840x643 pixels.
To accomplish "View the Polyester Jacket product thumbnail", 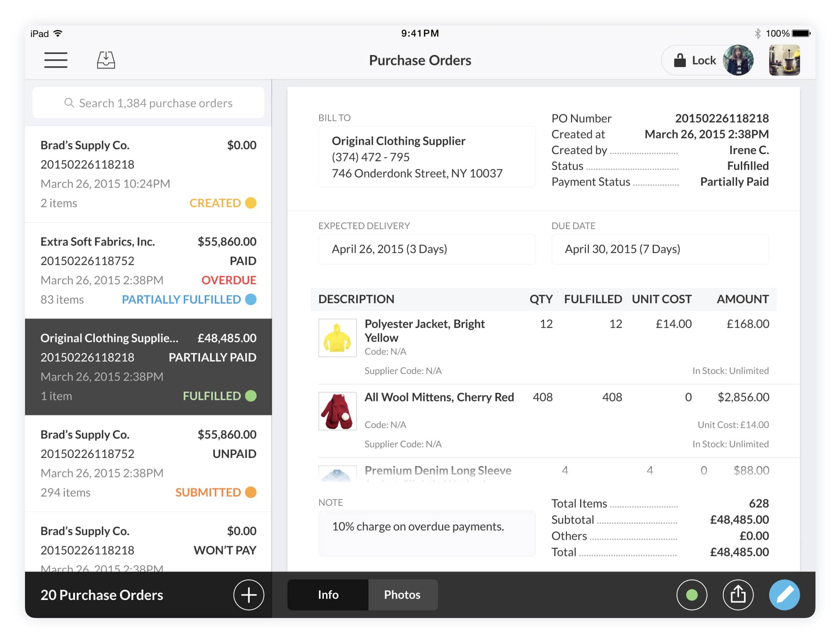I will [337, 338].
